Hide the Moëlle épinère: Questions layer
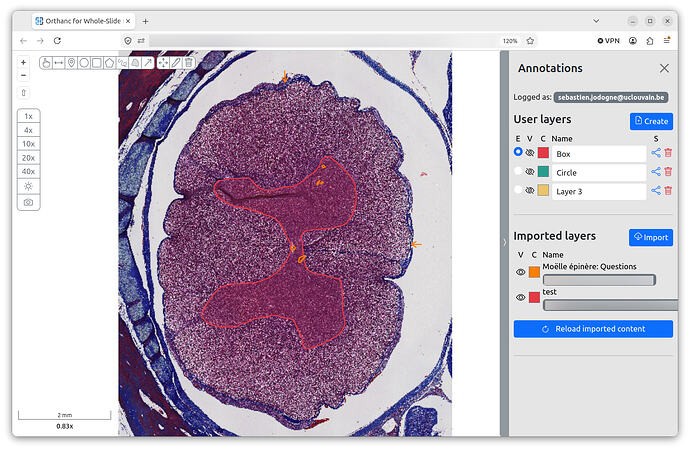 [521, 272]
